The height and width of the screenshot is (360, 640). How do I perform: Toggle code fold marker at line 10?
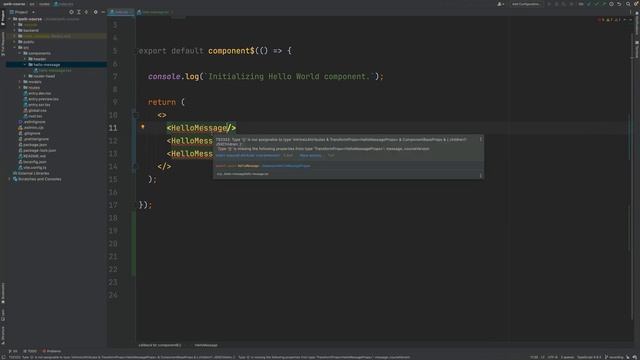pos(136,115)
